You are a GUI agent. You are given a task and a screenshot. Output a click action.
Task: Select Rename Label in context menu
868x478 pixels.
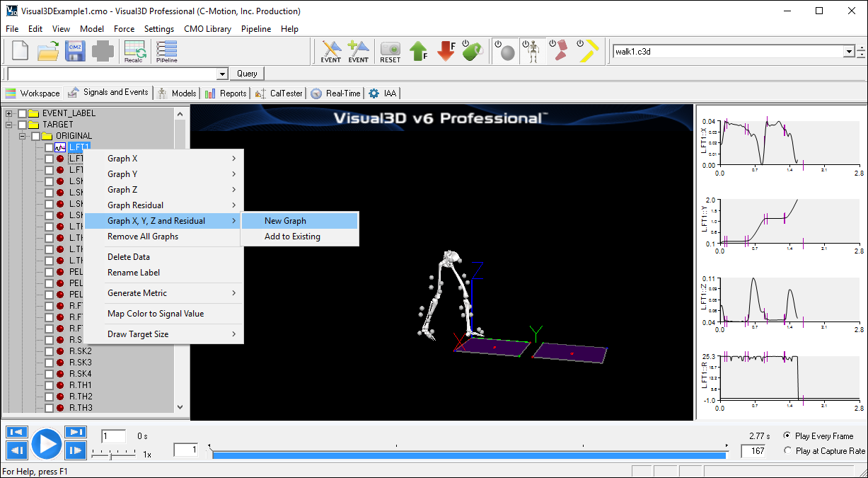[164, 273]
